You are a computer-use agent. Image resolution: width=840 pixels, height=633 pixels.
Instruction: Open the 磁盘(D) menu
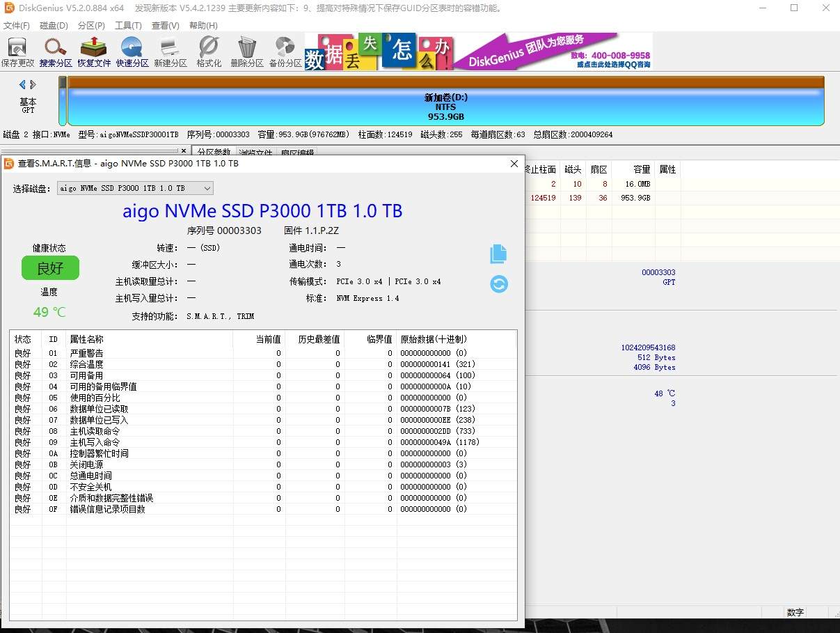pos(54,26)
